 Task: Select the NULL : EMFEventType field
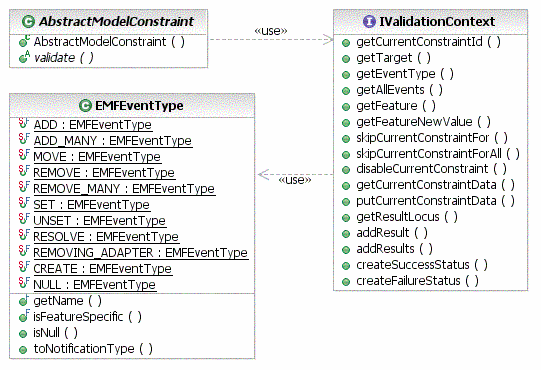point(95,285)
